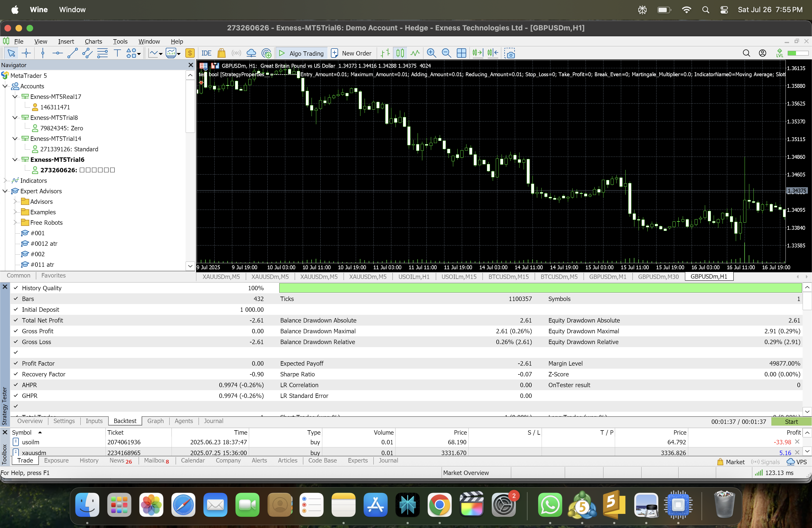This screenshot has width=812, height=528.
Task: Select the text label tool
Action: click(x=117, y=53)
